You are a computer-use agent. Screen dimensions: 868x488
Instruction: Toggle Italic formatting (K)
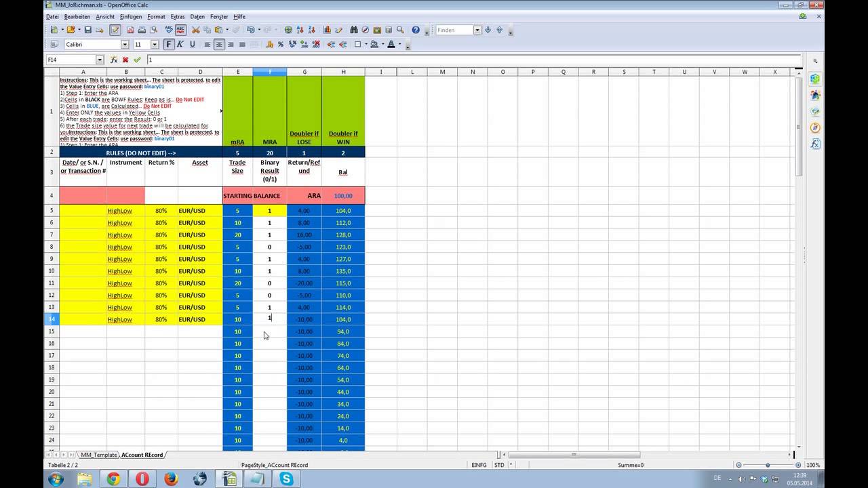point(180,44)
